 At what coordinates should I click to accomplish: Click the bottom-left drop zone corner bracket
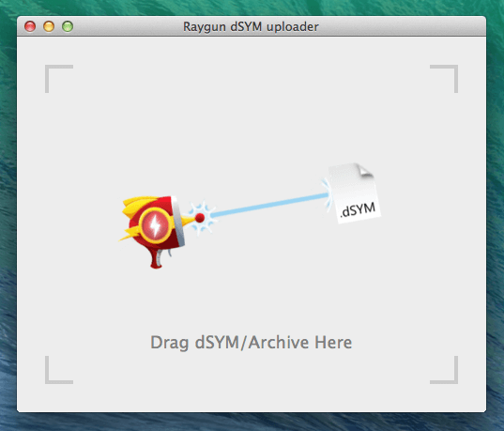59,370
